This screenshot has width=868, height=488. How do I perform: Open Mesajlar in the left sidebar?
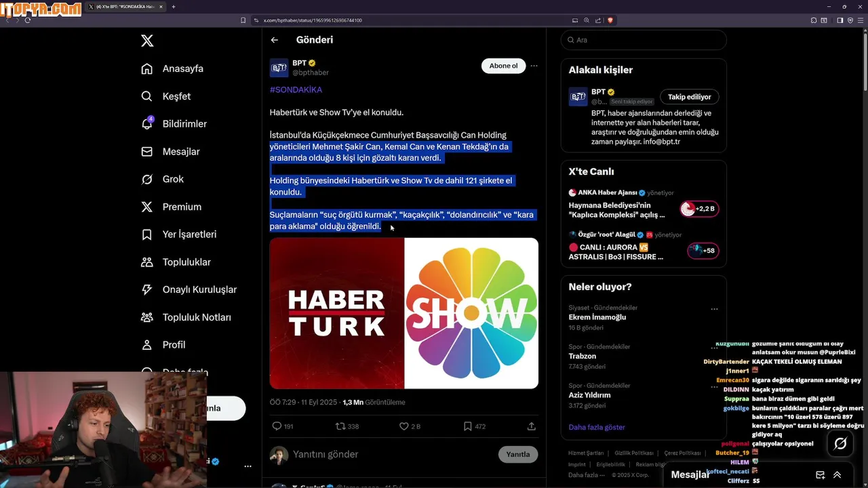[x=170, y=152]
